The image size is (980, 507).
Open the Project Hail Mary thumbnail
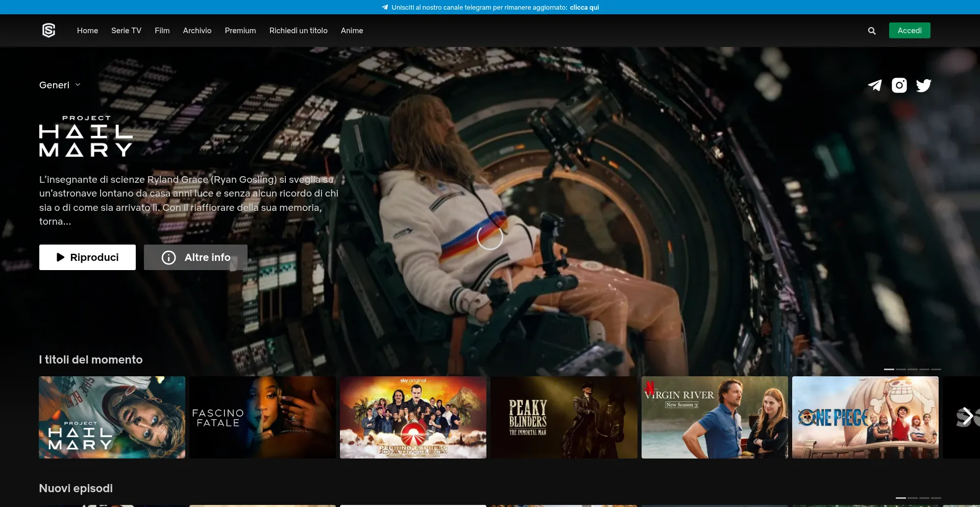[x=112, y=417]
